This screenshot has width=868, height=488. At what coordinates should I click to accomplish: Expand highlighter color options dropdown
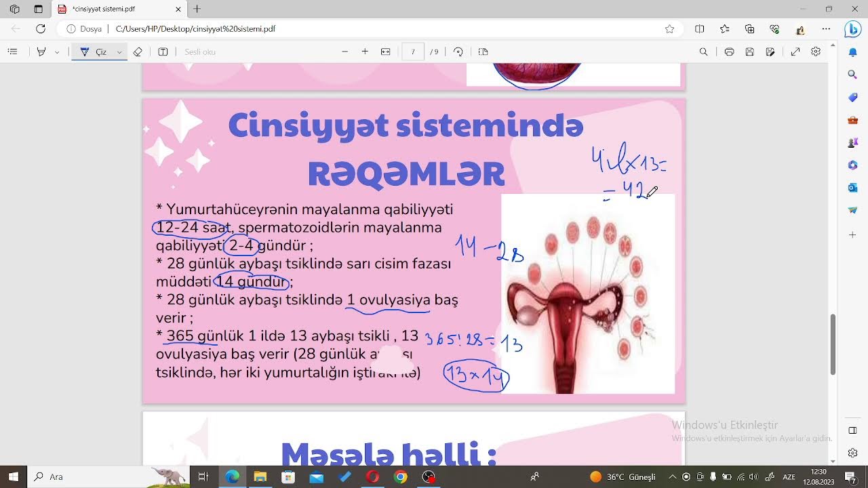[x=57, y=52]
